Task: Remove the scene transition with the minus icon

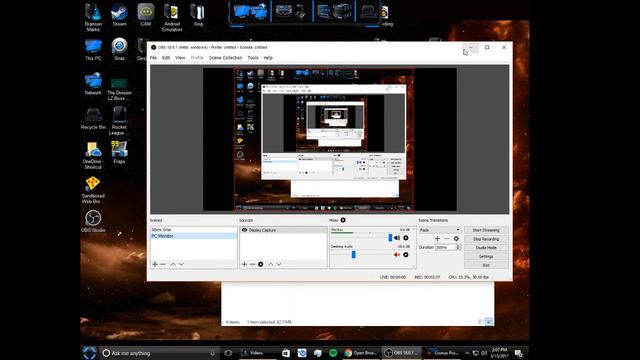Action: [447, 239]
